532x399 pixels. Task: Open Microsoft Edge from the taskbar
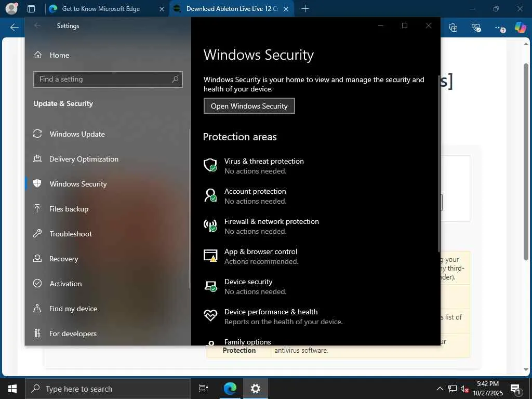[230, 389]
